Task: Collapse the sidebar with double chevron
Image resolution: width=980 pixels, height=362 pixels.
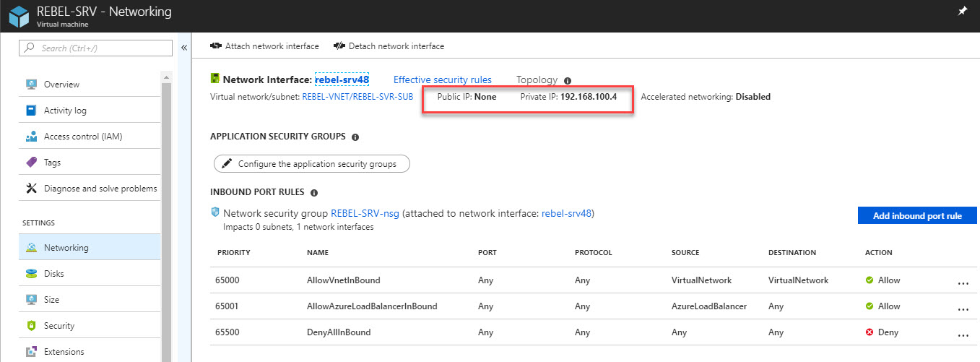Action: [x=183, y=48]
